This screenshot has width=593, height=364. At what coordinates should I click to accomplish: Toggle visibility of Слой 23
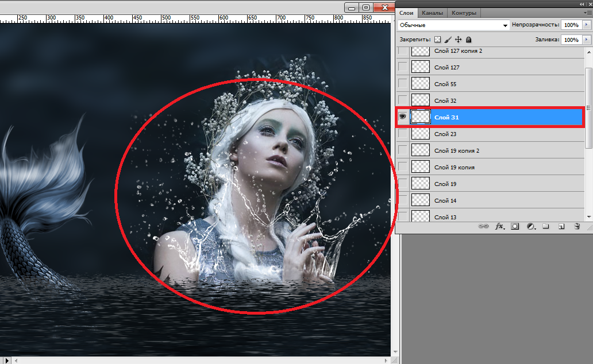point(403,134)
